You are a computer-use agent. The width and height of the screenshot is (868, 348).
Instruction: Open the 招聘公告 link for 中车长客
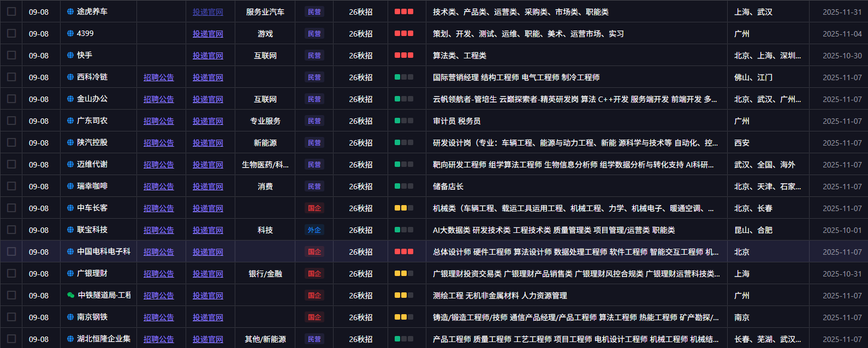click(x=159, y=208)
